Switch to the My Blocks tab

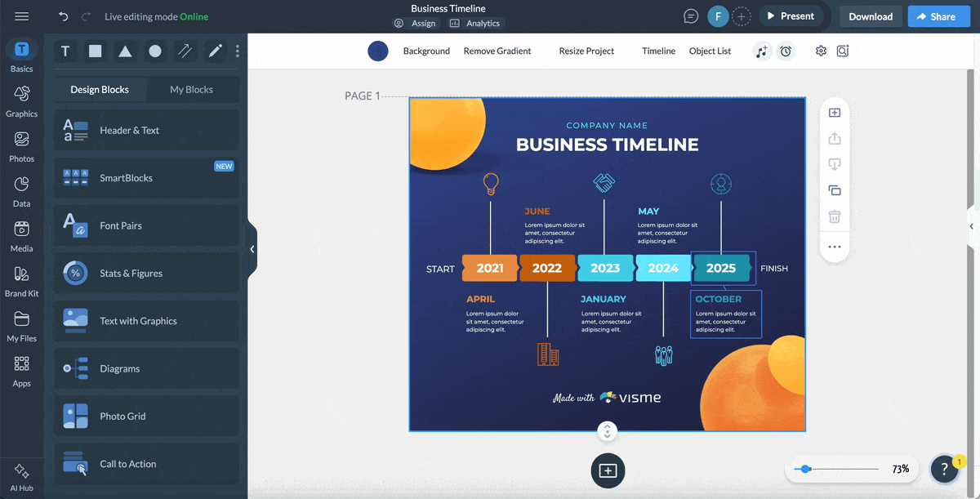(x=192, y=89)
